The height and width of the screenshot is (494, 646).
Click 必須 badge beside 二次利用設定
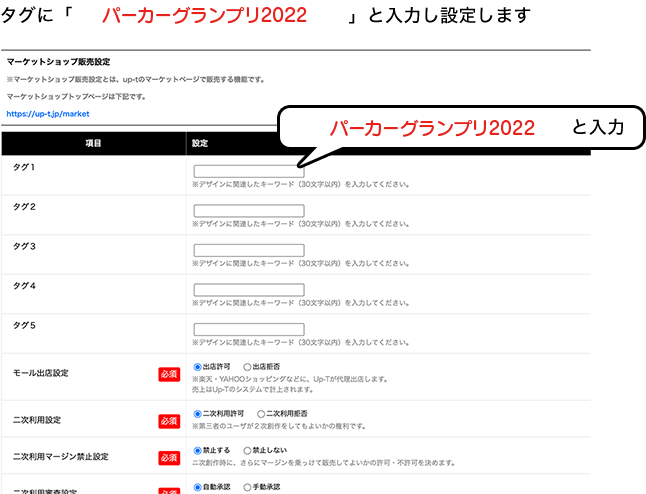pyautogui.click(x=169, y=421)
